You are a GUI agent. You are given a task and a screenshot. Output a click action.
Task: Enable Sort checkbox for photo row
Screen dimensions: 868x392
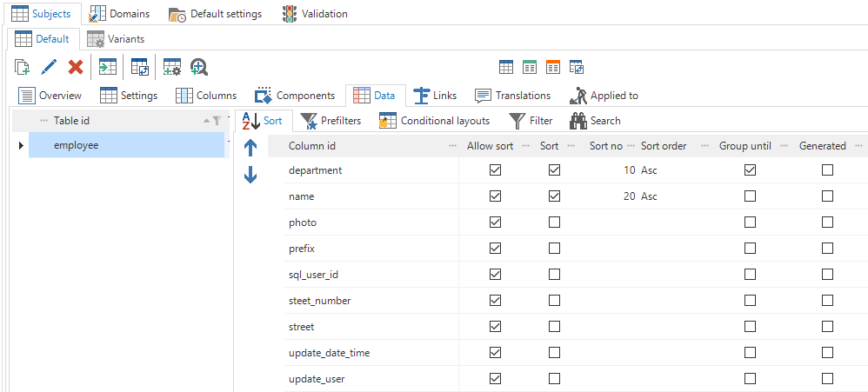tap(554, 223)
